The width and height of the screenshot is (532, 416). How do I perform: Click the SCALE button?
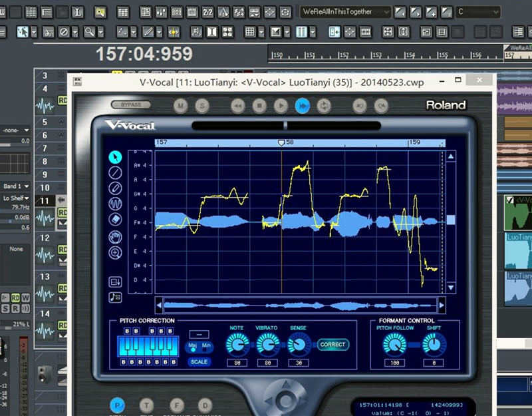199,362
